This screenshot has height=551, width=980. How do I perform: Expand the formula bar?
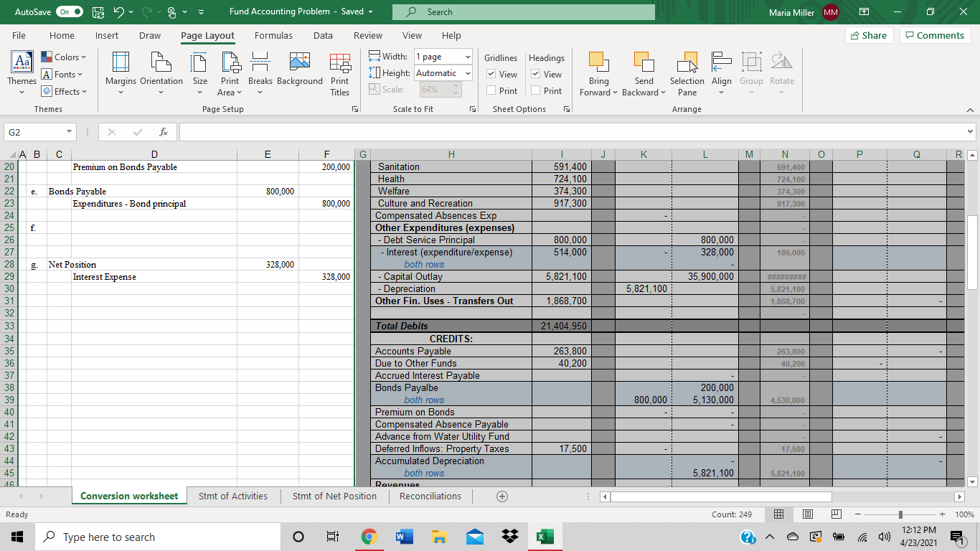[971, 132]
